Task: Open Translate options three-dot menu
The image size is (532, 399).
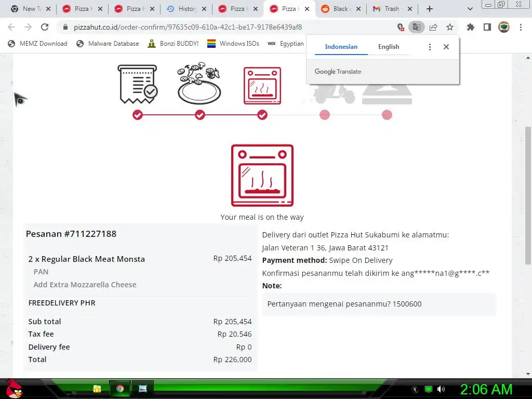Action: point(430,47)
